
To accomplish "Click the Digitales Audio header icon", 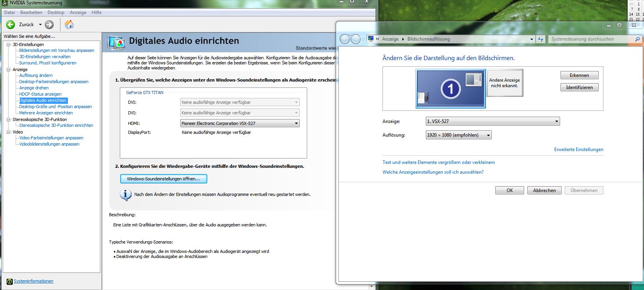I will 117,43.
